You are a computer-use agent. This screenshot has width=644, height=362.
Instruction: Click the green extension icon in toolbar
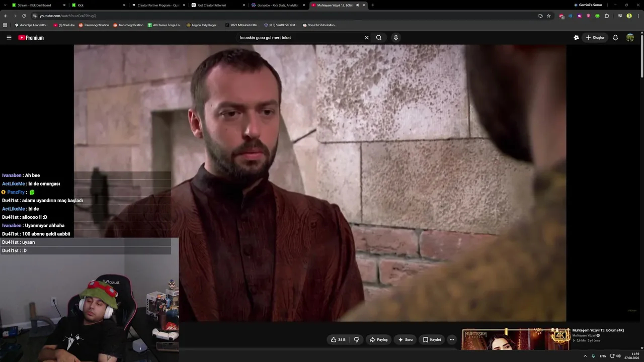[597, 16]
